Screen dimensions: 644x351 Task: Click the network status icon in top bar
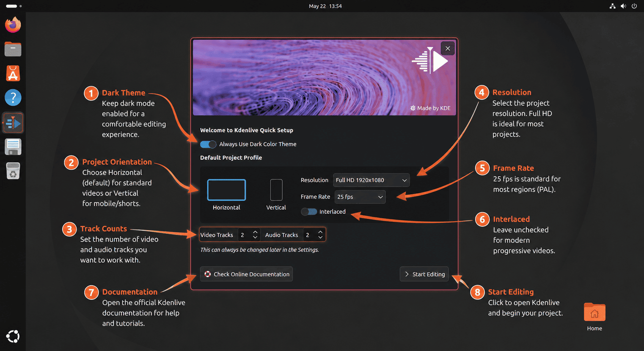point(613,6)
